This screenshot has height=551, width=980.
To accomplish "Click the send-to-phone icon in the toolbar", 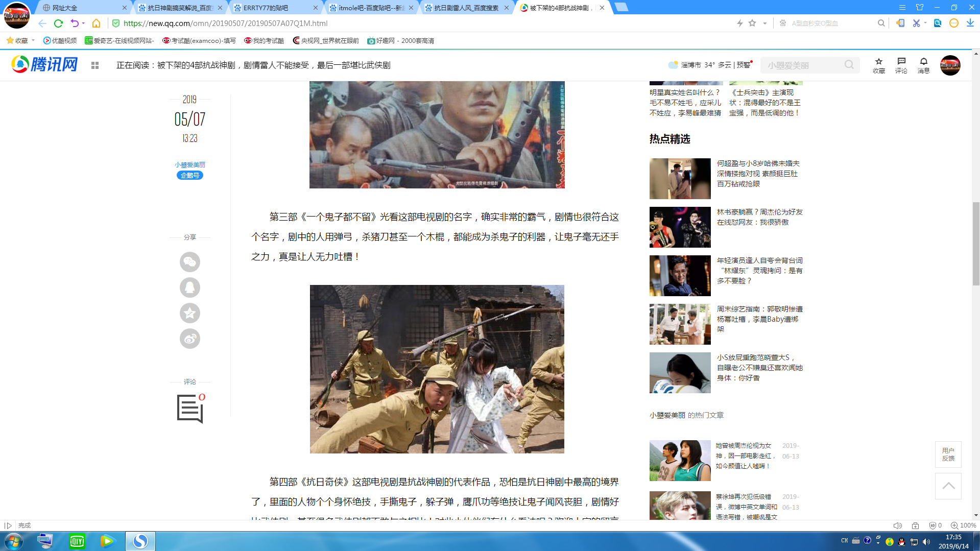I will point(900,23).
